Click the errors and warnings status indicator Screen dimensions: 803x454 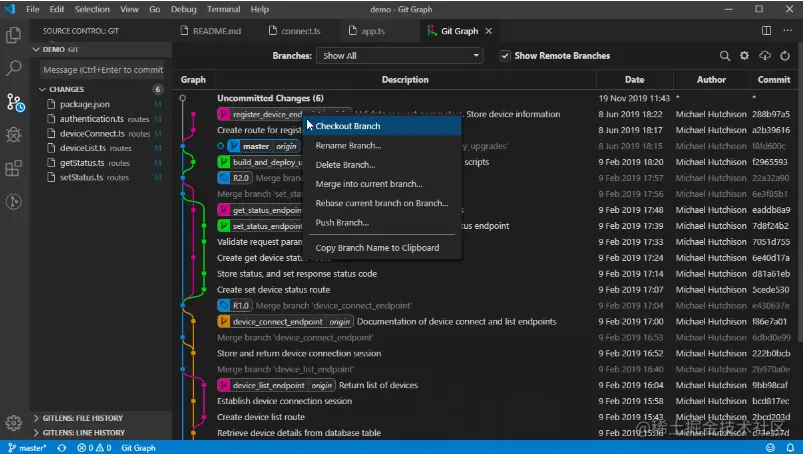coord(94,448)
